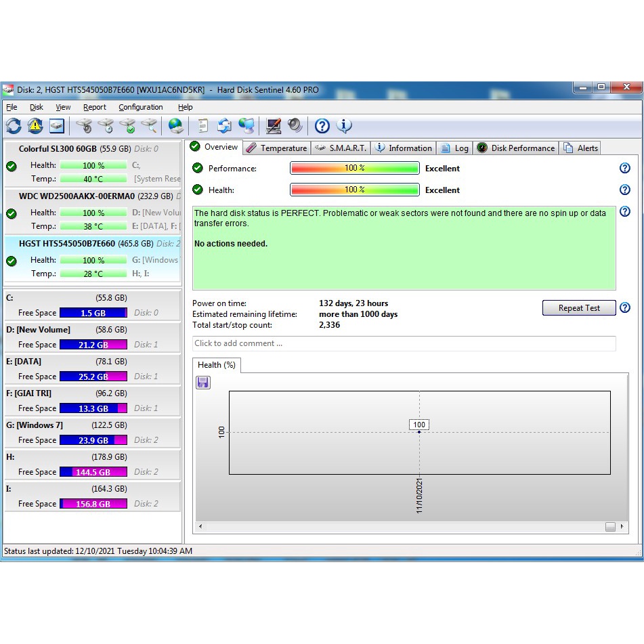Switch to the Disk Performance tab

pyautogui.click(x=515, y=148)
